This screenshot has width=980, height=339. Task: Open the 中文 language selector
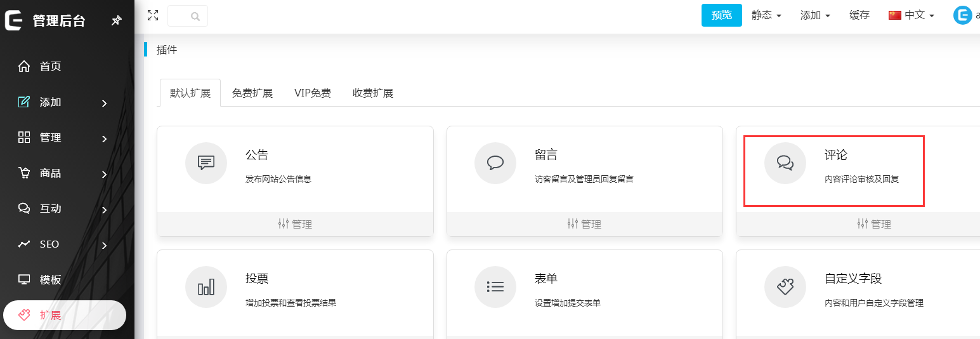click(x=911, y=15)
